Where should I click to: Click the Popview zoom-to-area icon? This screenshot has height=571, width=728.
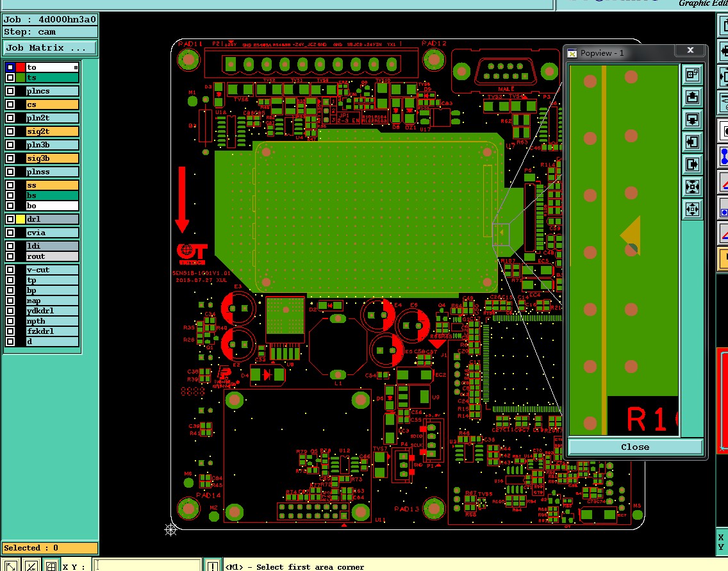coord(692,75)
